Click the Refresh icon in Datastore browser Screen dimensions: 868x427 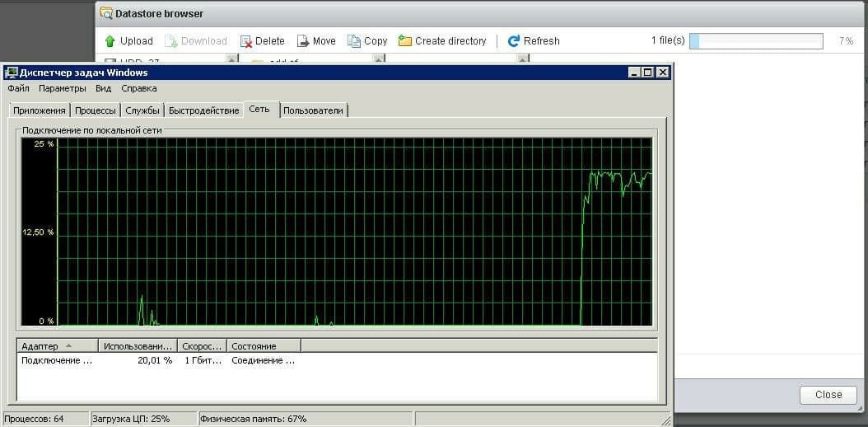pos(514,41)
